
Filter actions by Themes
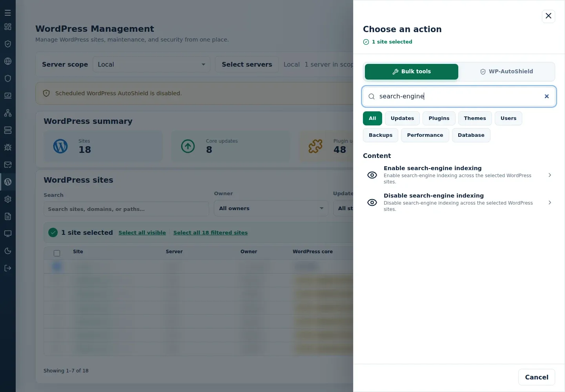[x=475, y=118]
